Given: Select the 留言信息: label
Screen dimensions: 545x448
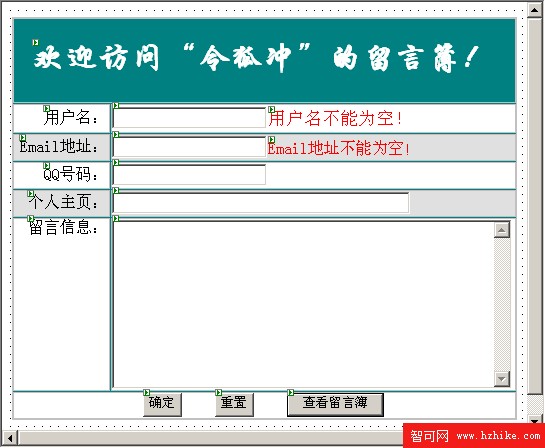Looking at the screenshot, I should coord(63,227).
